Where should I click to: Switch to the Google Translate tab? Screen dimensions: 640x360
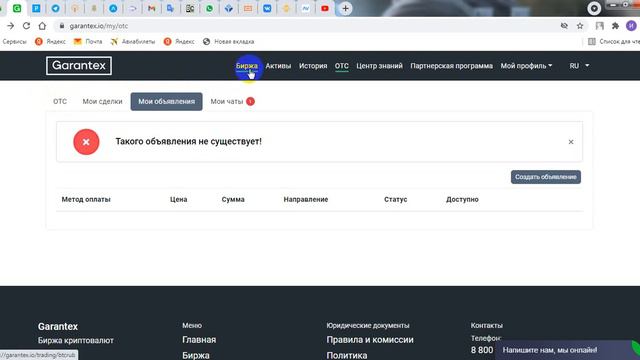coord(171,8)
